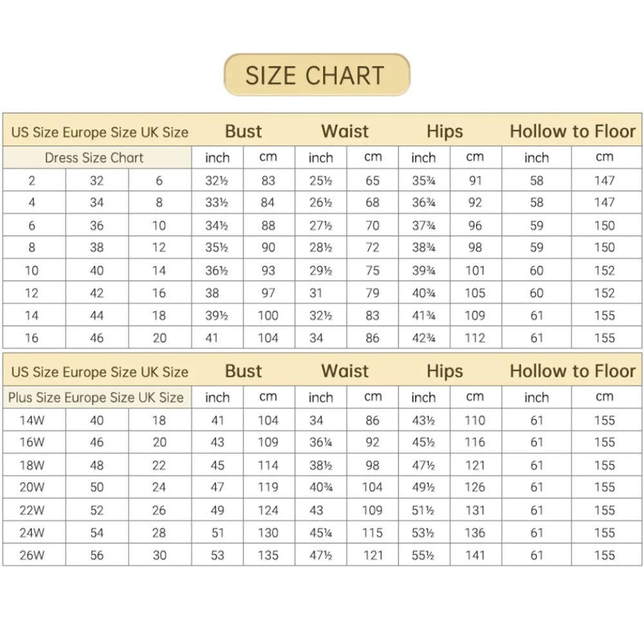Click the 40¾ inch waist value
Image resolution: width=644 pixels, height=644 pixels.
[321, 488]
